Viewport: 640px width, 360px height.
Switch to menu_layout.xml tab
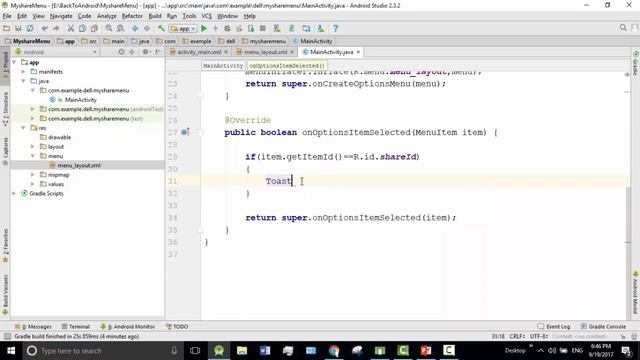click(265, 52)
